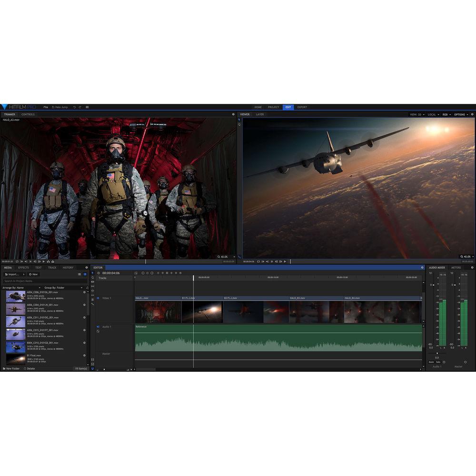Toggle visibility of Video 1 track
The image size is (476, 476).
(98, 298)
